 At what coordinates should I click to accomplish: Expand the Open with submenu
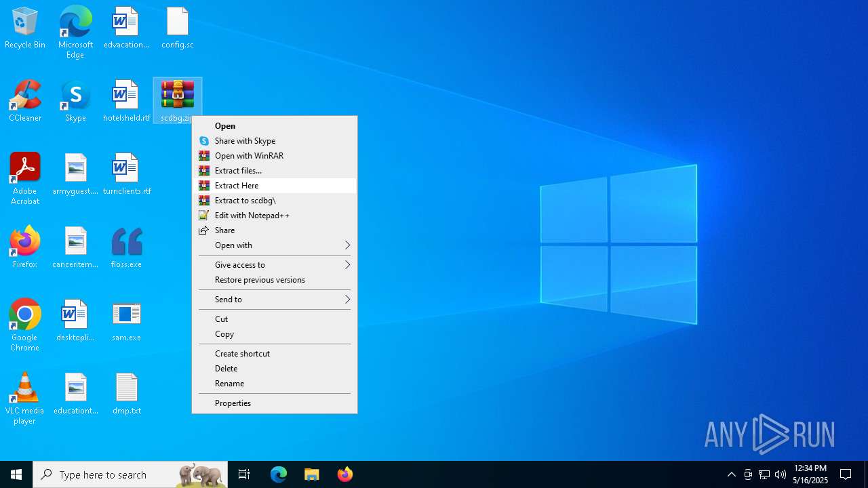275,245
